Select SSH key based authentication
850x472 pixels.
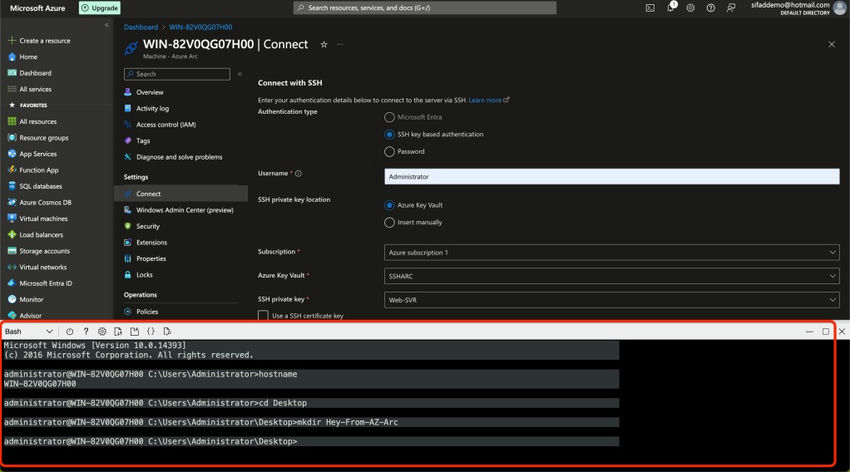(389, 134)
